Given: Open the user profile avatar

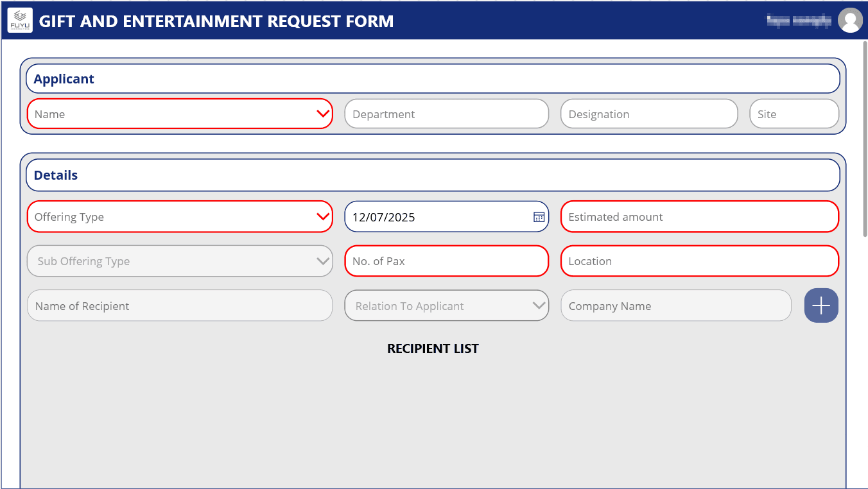Looking at the screenshot, I should coord(851,20).
